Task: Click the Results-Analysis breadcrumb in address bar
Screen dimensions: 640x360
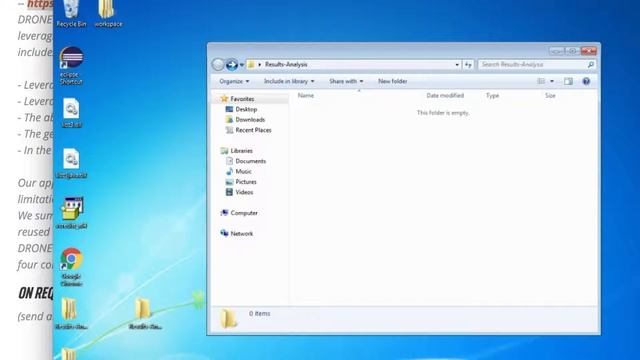Action: coord(286,64)
